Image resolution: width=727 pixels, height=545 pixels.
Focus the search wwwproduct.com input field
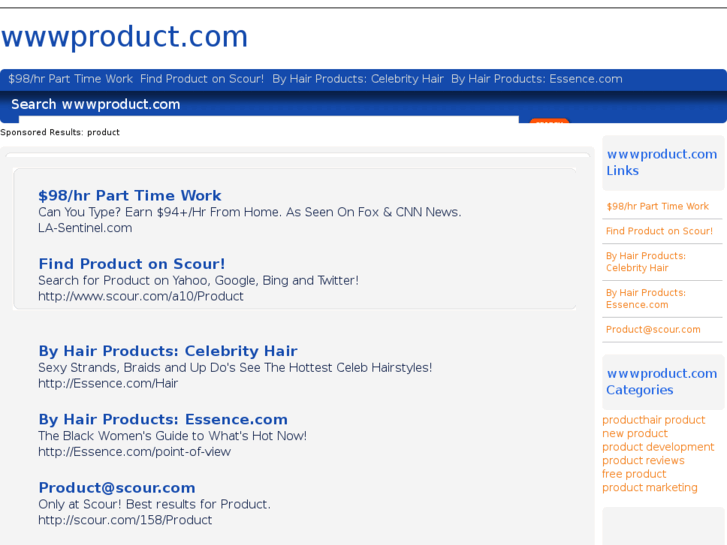click(x=268, y=120)
